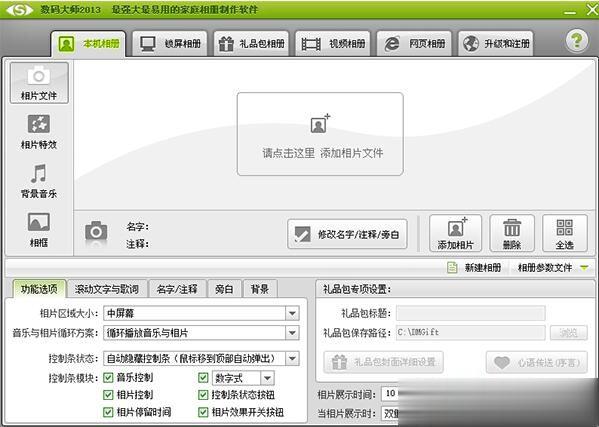Open the 礼品包相册 tab

pyautogui.click(x=251, y=44)
